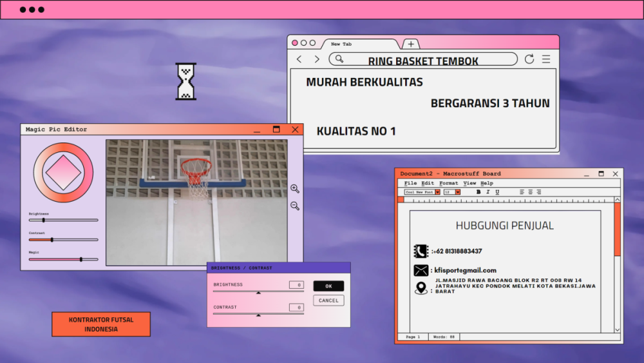Click Page 1 in document status bar
644x363 pixels.
tap(413, 337)
